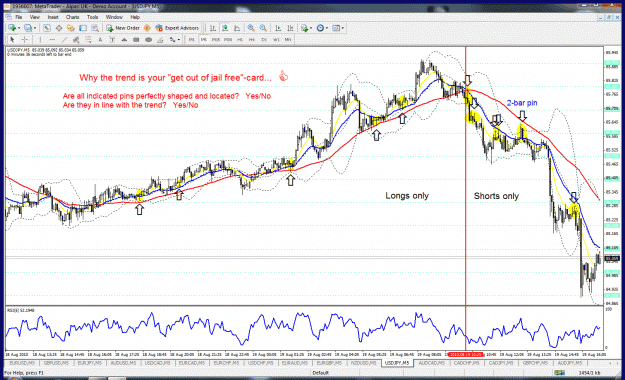This screenshot has width=625, height=380.
Task: Open the Data Window icon
Action: (59, 28)
